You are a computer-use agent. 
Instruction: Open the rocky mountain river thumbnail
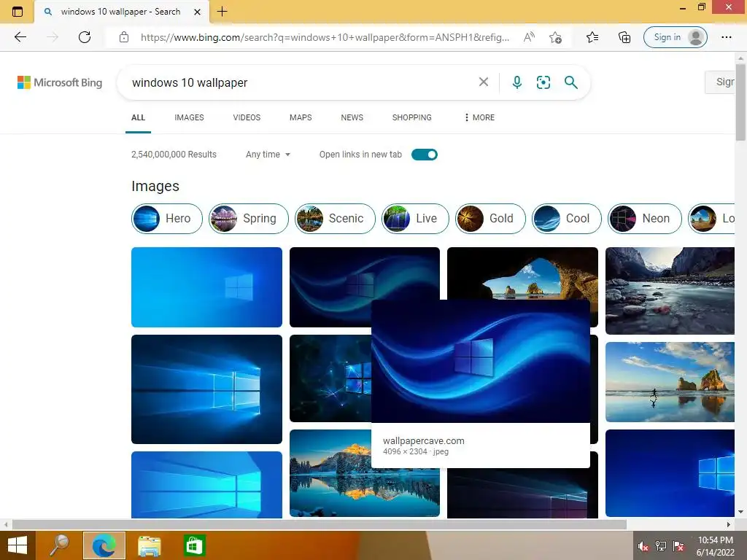[670, 290]
